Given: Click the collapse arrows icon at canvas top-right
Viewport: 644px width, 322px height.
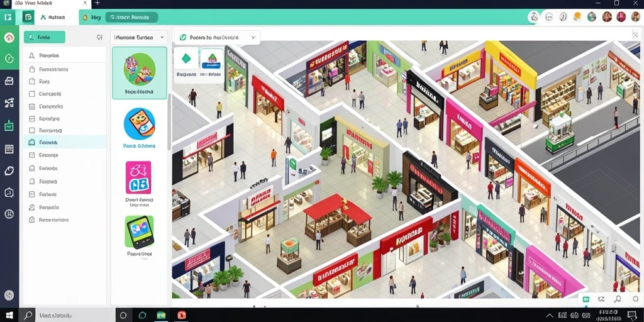Looking at the screenshot, I should (x=636, y=35).
